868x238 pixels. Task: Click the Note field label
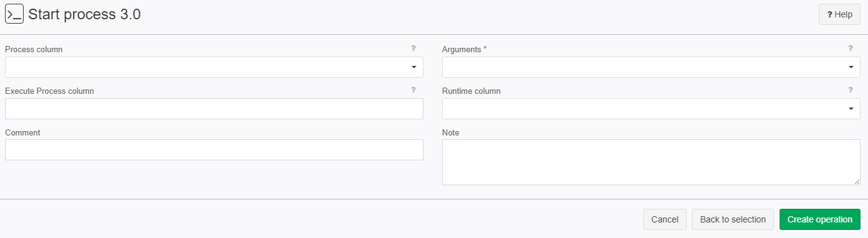[451, 132]
